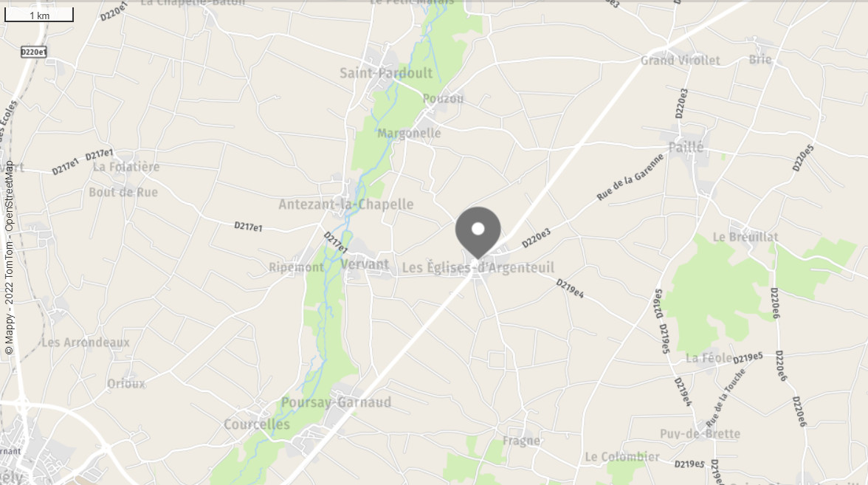Click the D220e1 road shield badge
The height and width of the screenshot is (485, 868).
click(34, 52)
